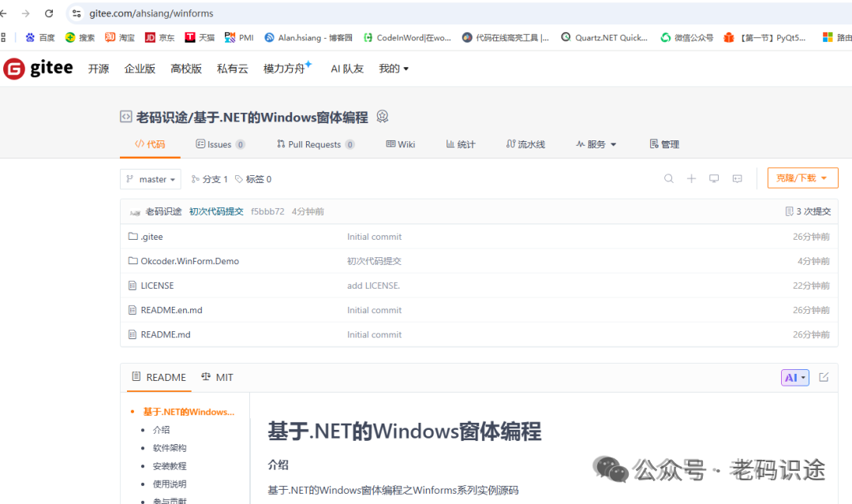
Task: Open the 管理 tab
Action: [x=664, y=144]
